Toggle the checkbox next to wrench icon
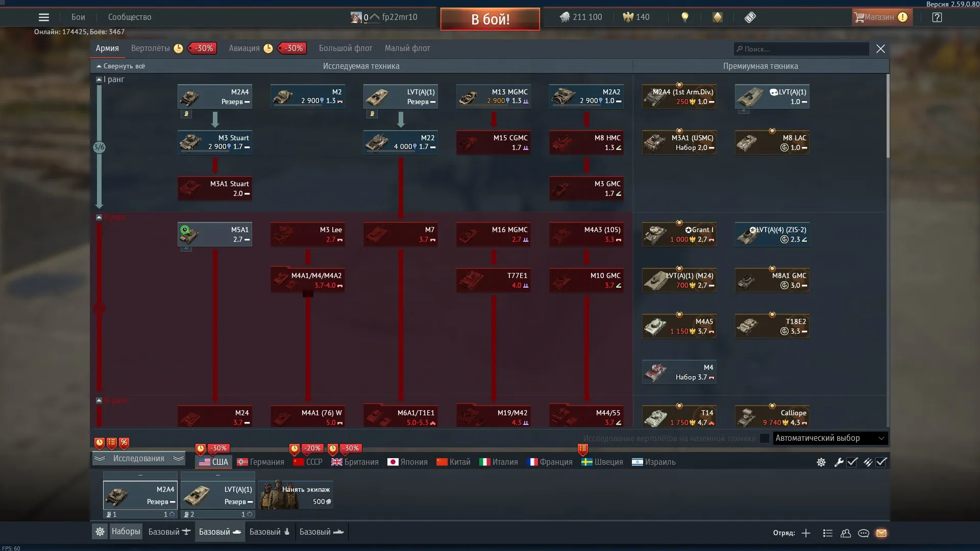The height and width of the screenshot is (551, 980). tap(852, 462)
